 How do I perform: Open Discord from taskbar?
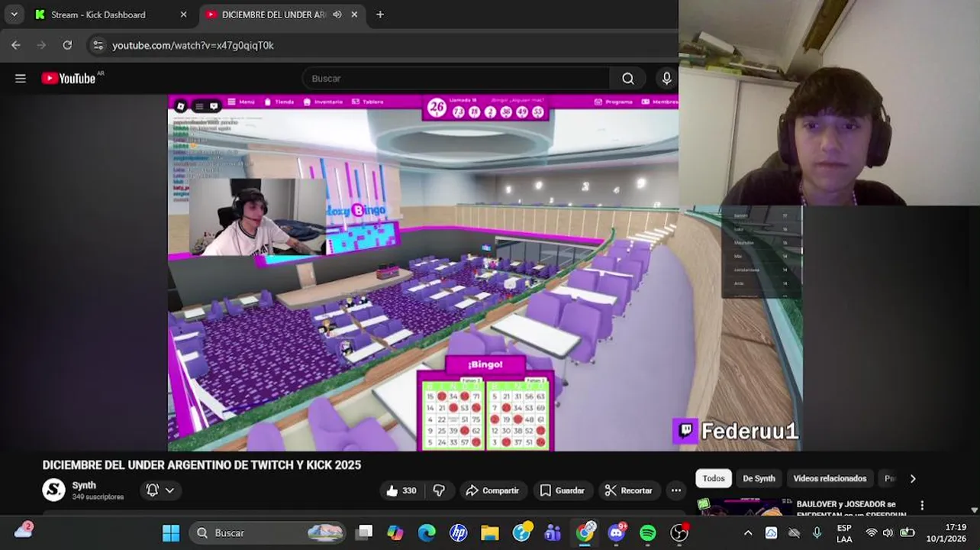[x=617, y=532]
